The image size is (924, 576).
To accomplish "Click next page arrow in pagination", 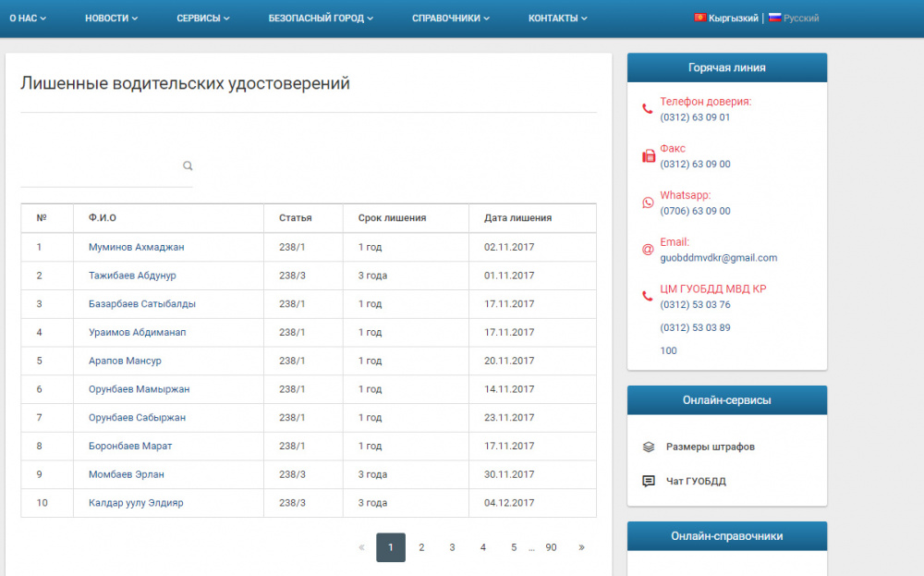I will tap(581, 547).
